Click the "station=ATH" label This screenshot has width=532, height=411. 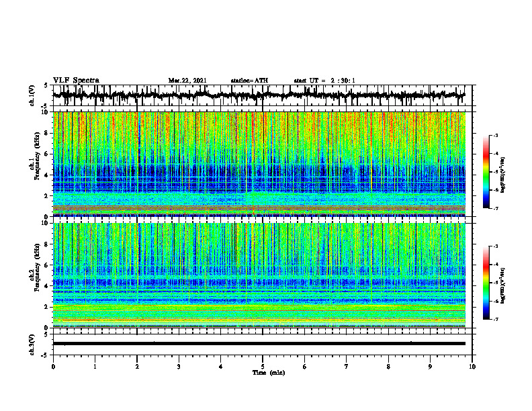tap(249, 81)
